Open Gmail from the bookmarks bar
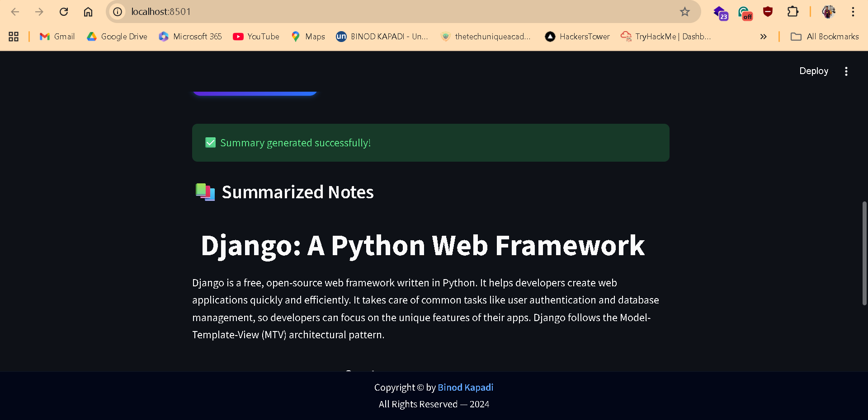The height and width of the screenshot is (420, 868). (x=57, y=37)
